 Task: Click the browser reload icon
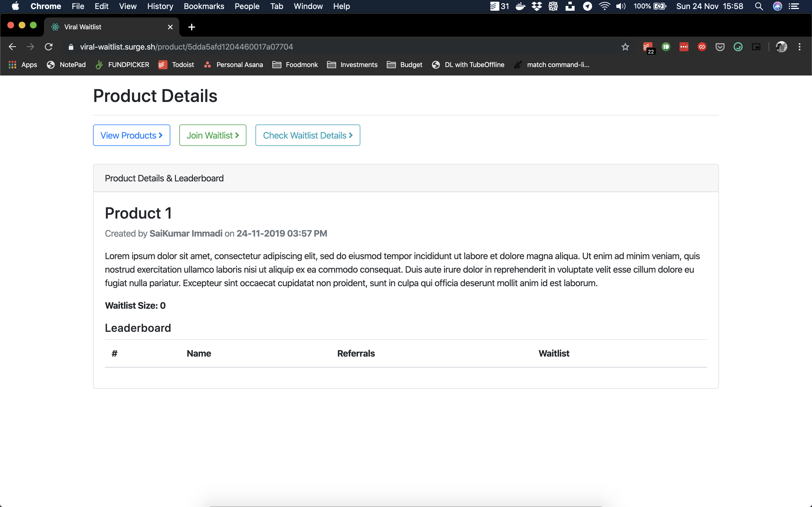coord(49,47)
